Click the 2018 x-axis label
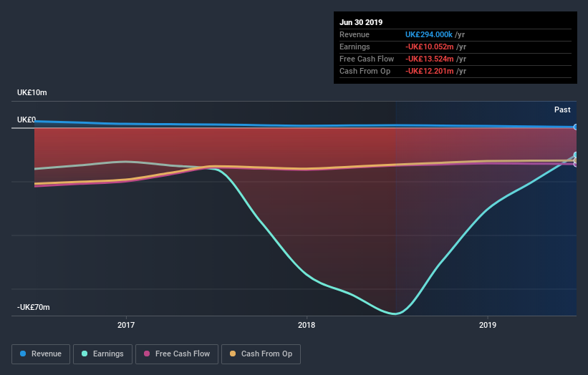 307,325
